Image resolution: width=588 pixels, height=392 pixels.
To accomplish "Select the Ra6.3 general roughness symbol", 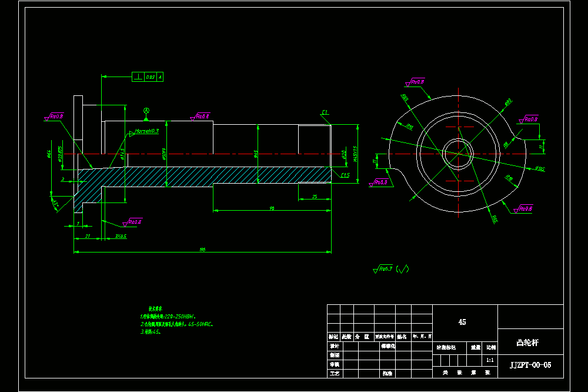I will (383, 269).
